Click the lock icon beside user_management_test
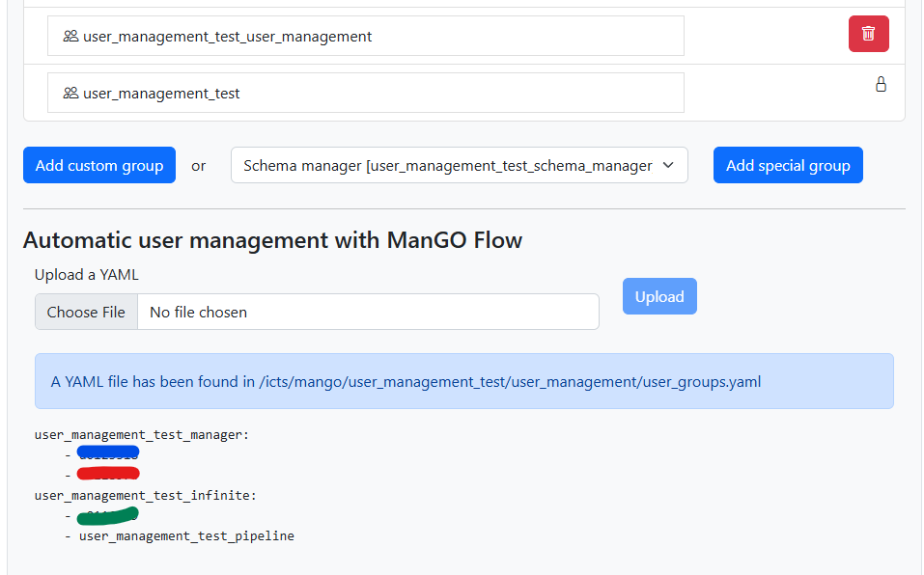This screenshot has height=575, width=924. (881, 84)
